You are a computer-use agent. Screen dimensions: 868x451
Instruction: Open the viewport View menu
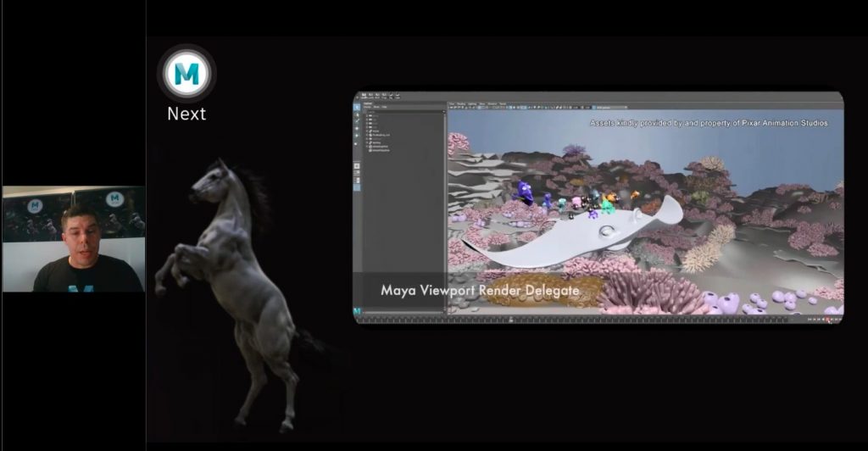[452, 104]
